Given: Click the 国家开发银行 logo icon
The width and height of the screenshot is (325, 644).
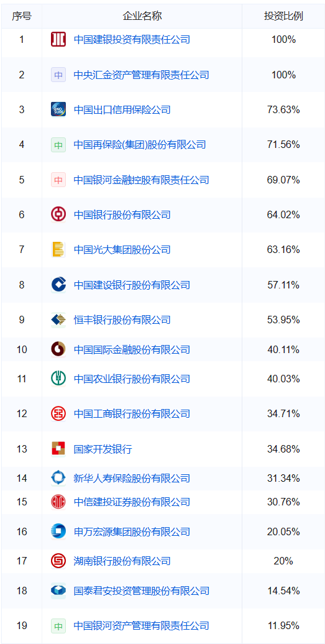Looking at the screenshot, I should point(58,449).
